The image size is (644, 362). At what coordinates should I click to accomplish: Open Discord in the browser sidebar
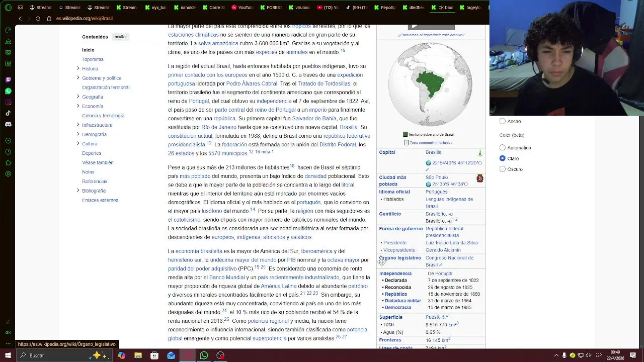pos(8,124)
